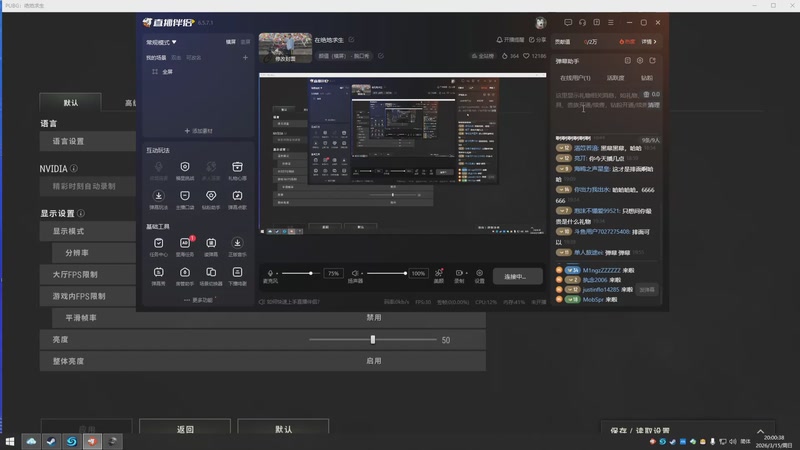800x450 pixels.
Task: Toggle 平滑帧率 value 禁用 in PUBG
Action: [373, 317]
